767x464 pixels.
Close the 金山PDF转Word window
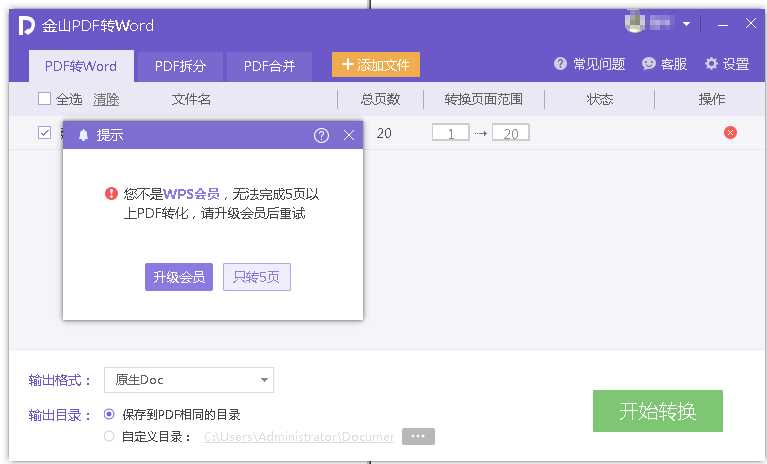tap(751, 23)
